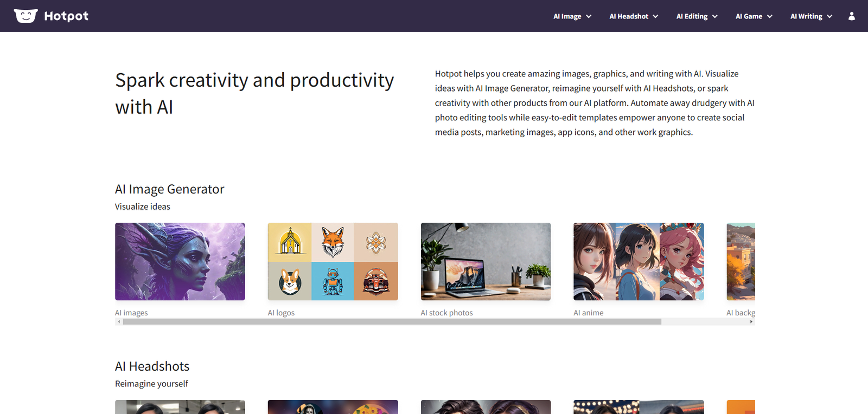Click the race car logo icon tile
The height and width of the screenshot is (414, 868).
point(375,282)
